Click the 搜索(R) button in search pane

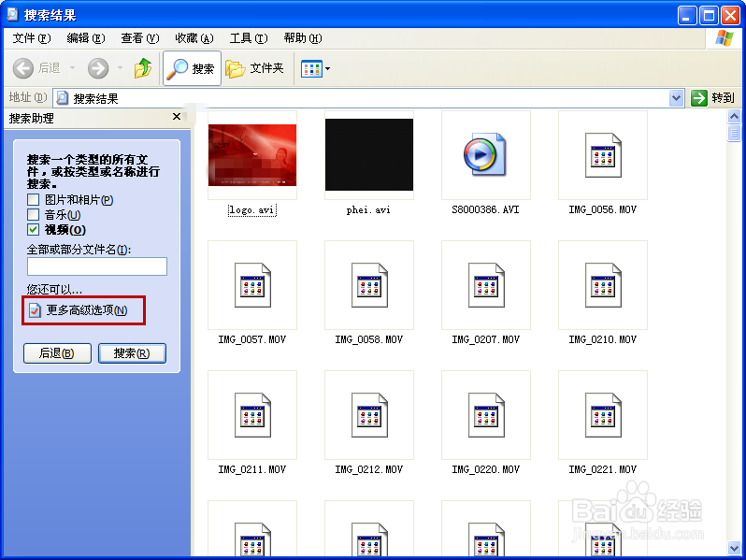pyautogui.click(x=132, y=353)
